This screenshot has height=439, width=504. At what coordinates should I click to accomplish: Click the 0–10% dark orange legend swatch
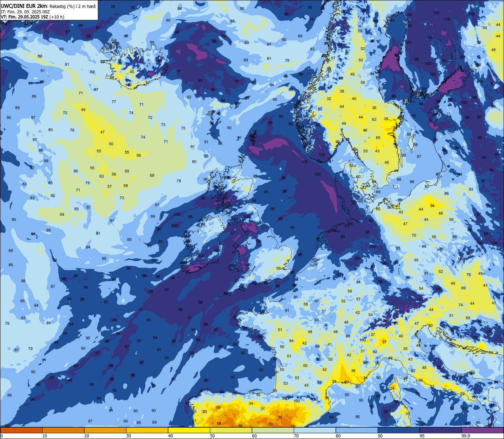tap(21, 430)
